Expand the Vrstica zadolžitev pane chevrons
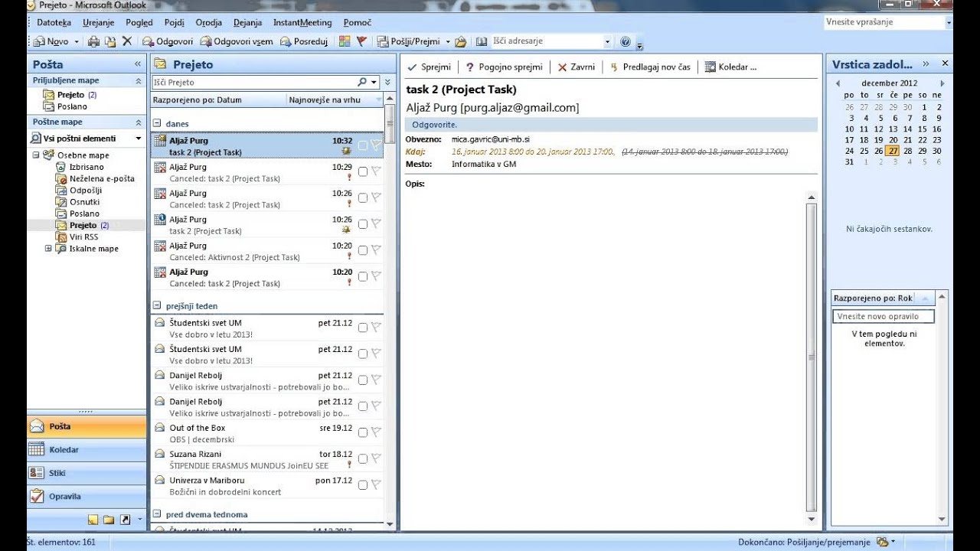Screen dimensions: 980x551 [926, 64]
